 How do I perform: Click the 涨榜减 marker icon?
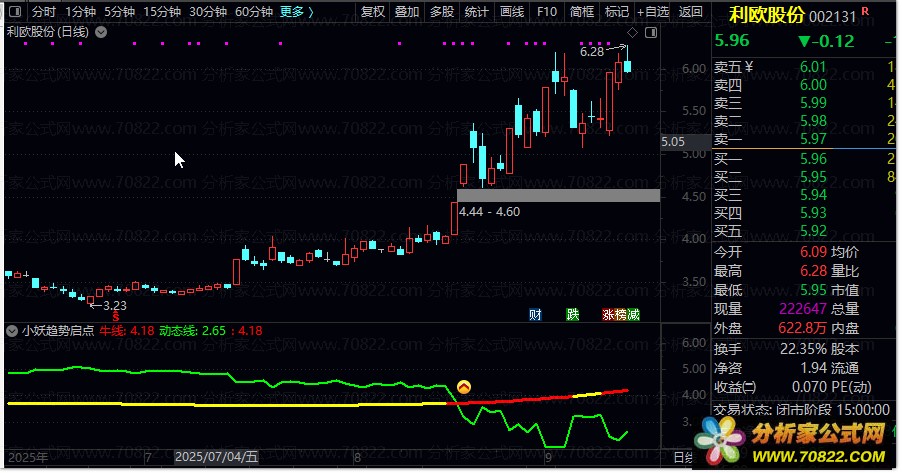point(621,315)
